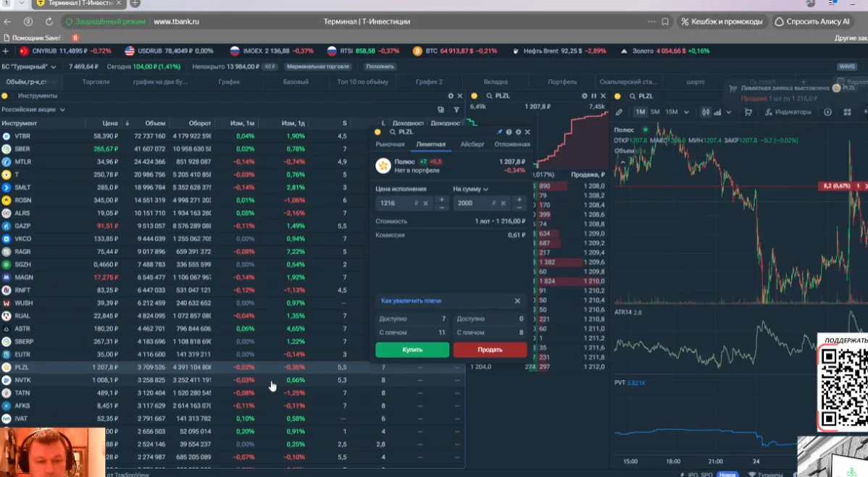This screenshot has width=868, height=477.
Task: Click yellow link-group dot in Instruments panel
Action: click(x=5, y=96)
